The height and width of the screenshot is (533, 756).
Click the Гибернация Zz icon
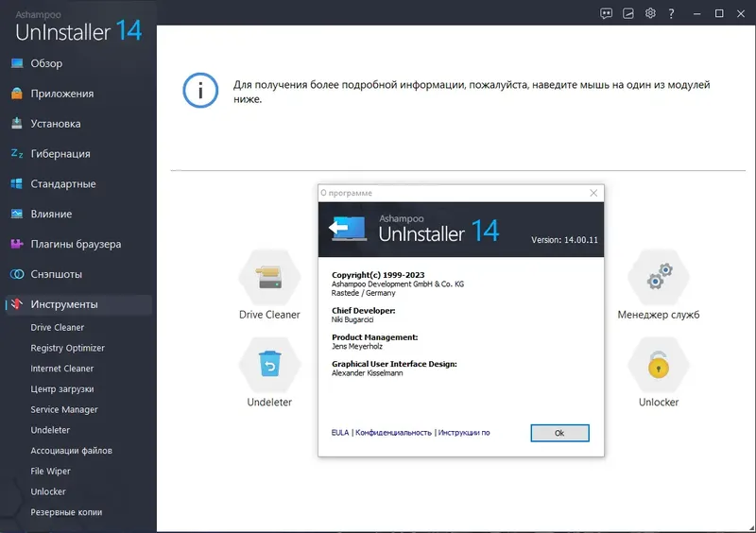tap(17, 153)
